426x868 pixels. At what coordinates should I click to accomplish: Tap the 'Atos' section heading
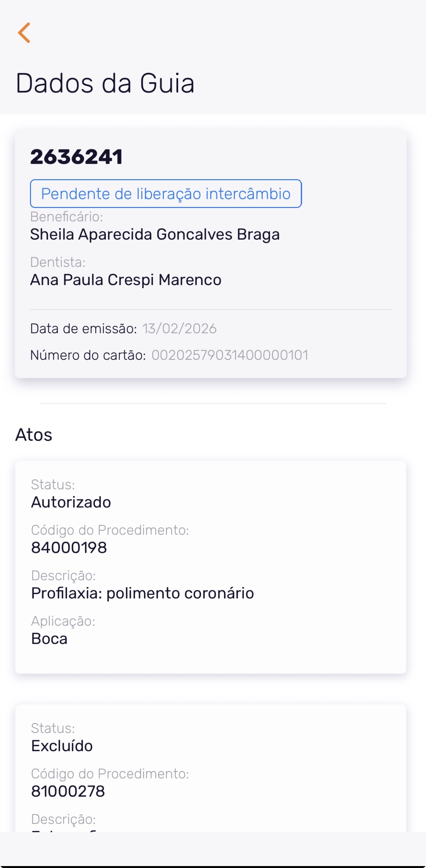34,435
